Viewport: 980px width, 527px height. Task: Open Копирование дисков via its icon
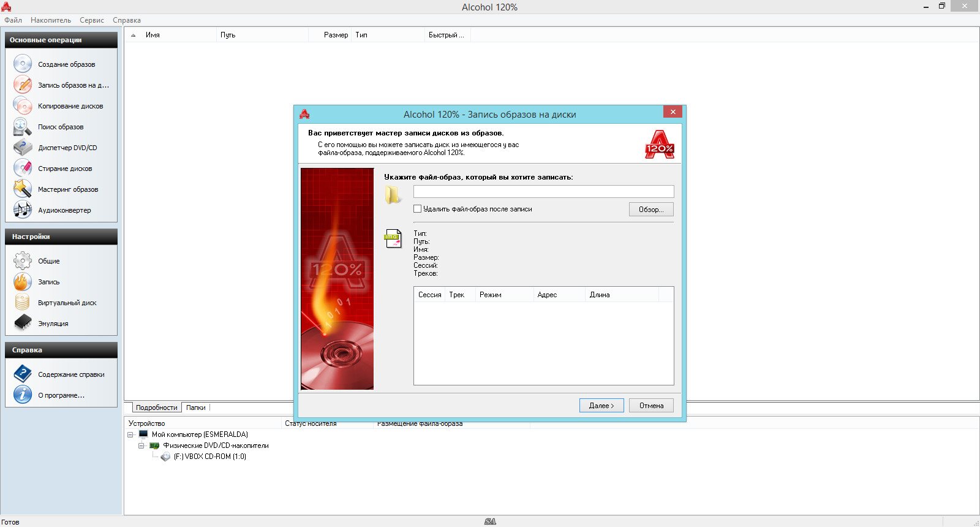(x=23, y=106)
